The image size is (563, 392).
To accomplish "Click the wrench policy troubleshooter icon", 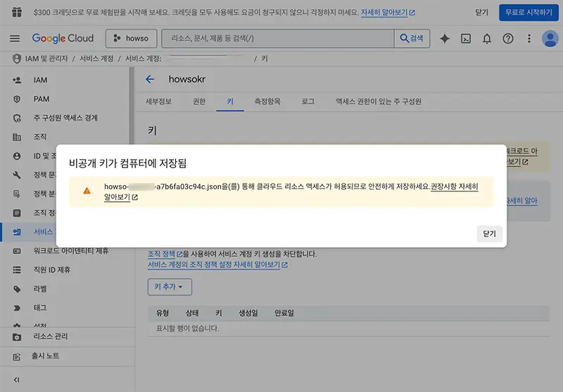I will [17, 175].
